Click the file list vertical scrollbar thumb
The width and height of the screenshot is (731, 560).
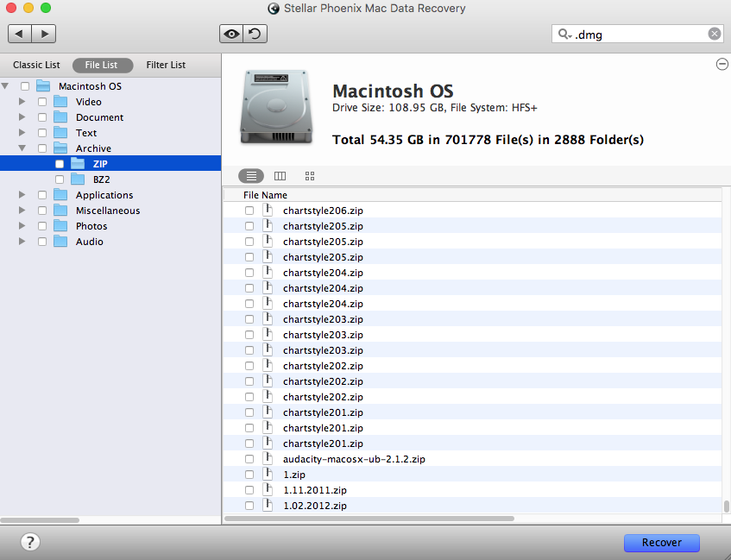pos(726,506)
